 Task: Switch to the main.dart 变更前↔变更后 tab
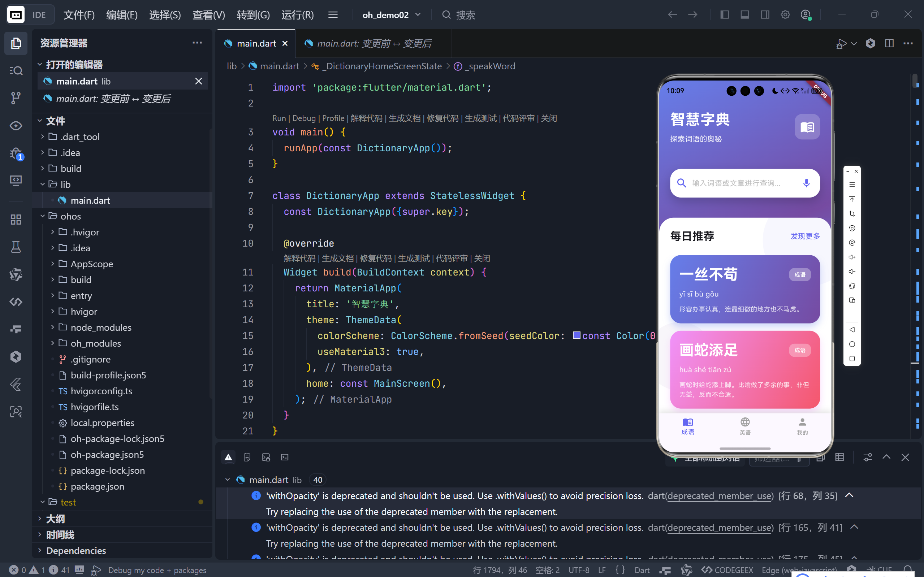(x=374, y=43)
